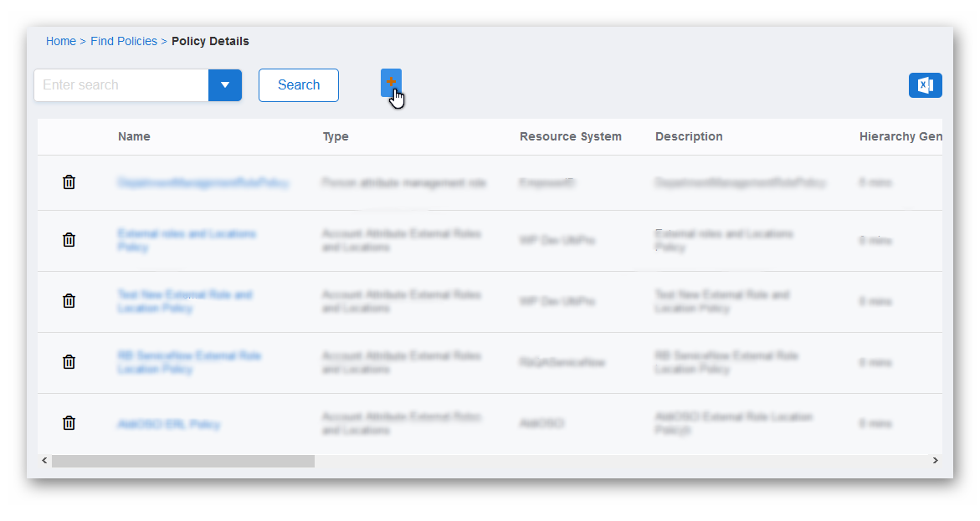
Task: Delete "RB ServiceNow External Role Location Policy"
Action: click(x=69, y=362)
